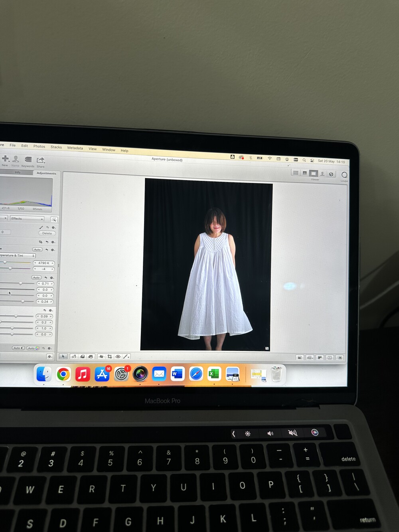The image size is (399, 532).
Task: Click the magic wand auto enhance icon
Action: pos(54,219)
